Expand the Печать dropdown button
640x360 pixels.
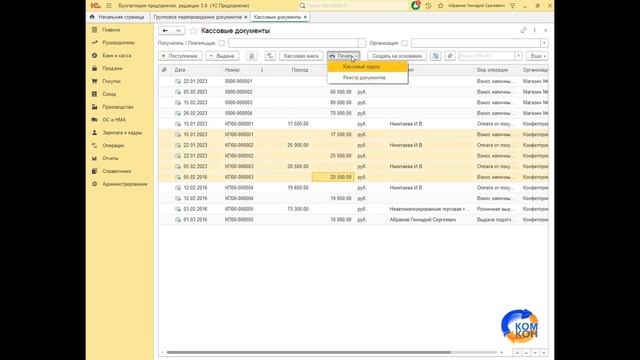(343, 56)
